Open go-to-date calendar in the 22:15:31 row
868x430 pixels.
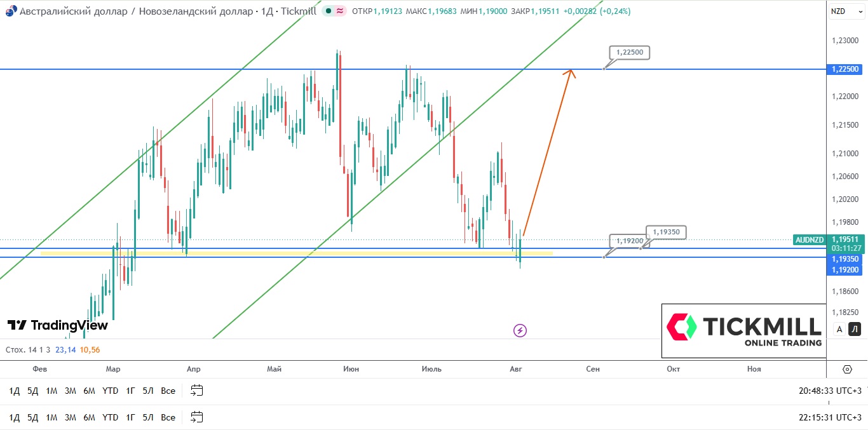[x=197, y=417]
